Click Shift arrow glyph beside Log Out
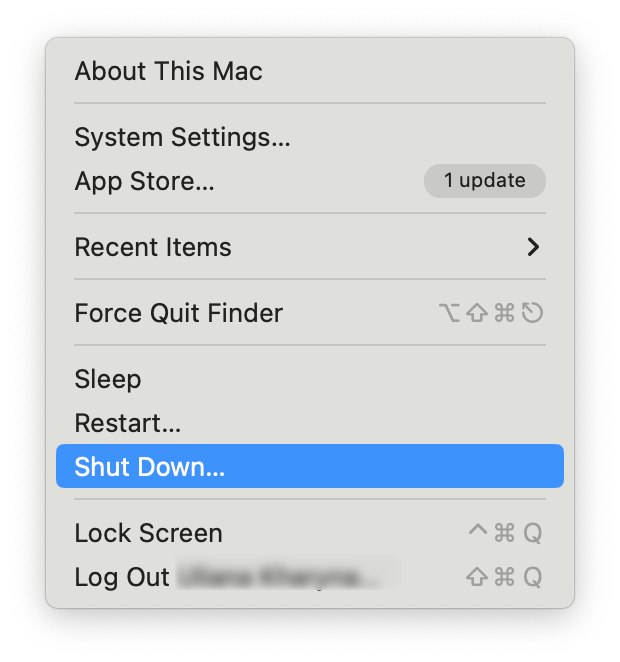Image resolution: width=620 pixels, height=662 pixels. pyautogui.click(x=477, y=577)
